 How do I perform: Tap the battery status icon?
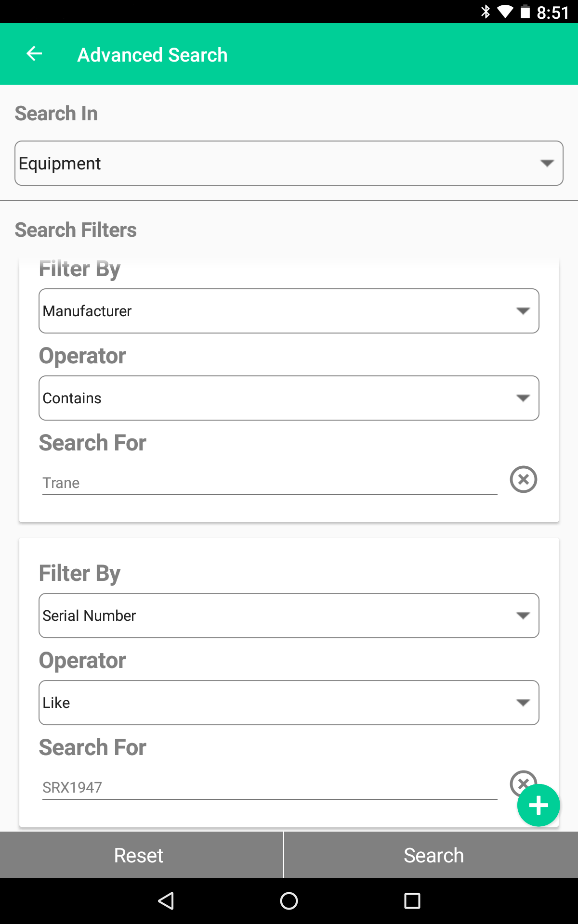pos(525,12)
